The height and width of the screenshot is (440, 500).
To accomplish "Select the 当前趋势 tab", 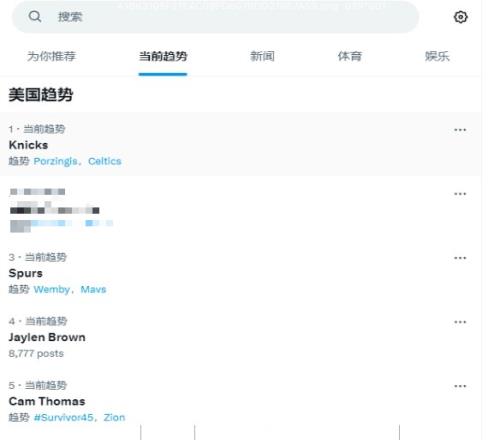I will [x=163, y=56].
